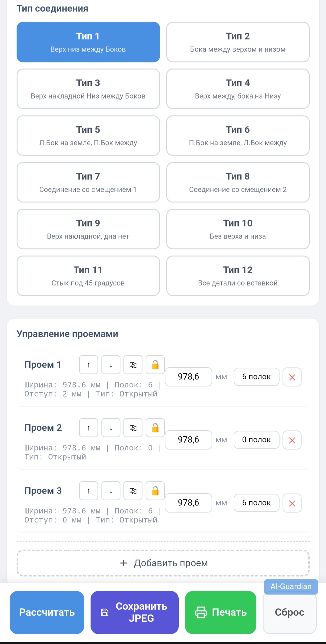Duplicate Проем 1 using copy icon
Screen dimensions: 326x644
(x=133, y=365)
